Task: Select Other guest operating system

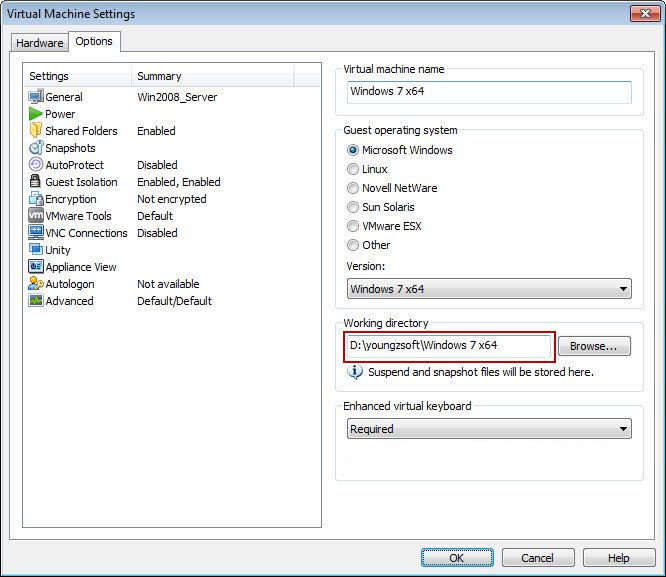Action: coord(353,245)
